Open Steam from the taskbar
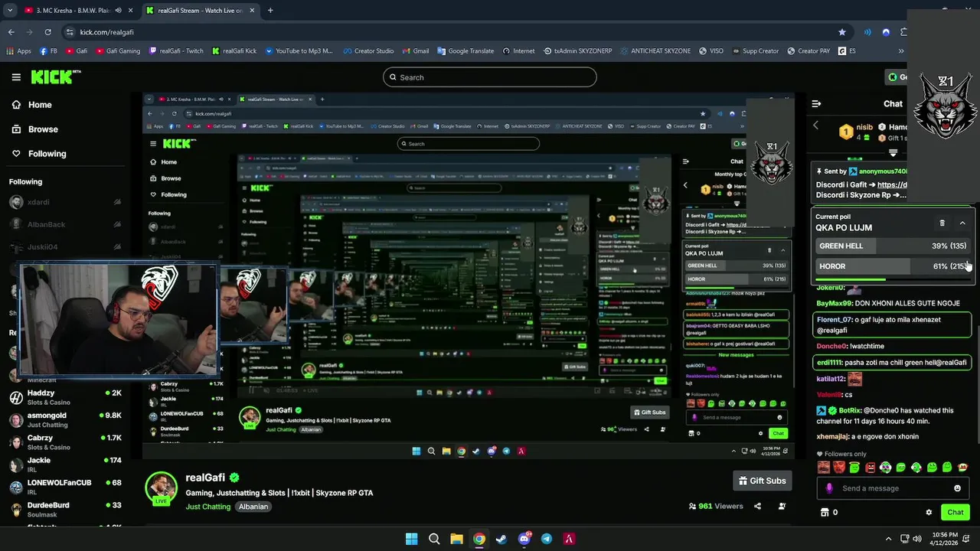Image resolution: width=980 pixels, height=551 pixels. [501, 539]
